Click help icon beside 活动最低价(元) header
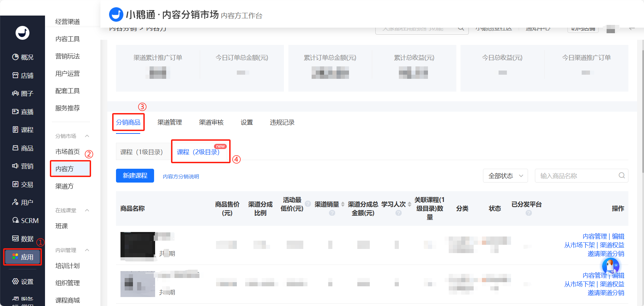Image resolution: width=644 pixels, height=306 pixels. coord(308,204)
